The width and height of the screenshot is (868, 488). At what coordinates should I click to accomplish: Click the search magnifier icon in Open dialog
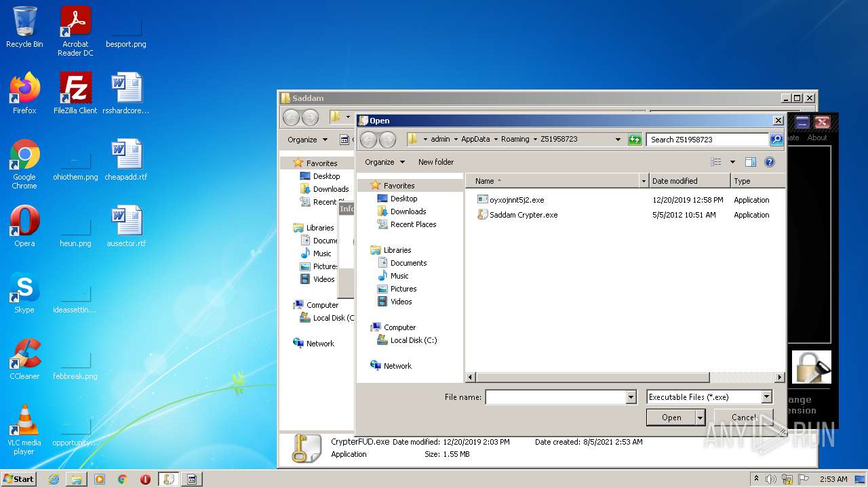tap(776, 140)
